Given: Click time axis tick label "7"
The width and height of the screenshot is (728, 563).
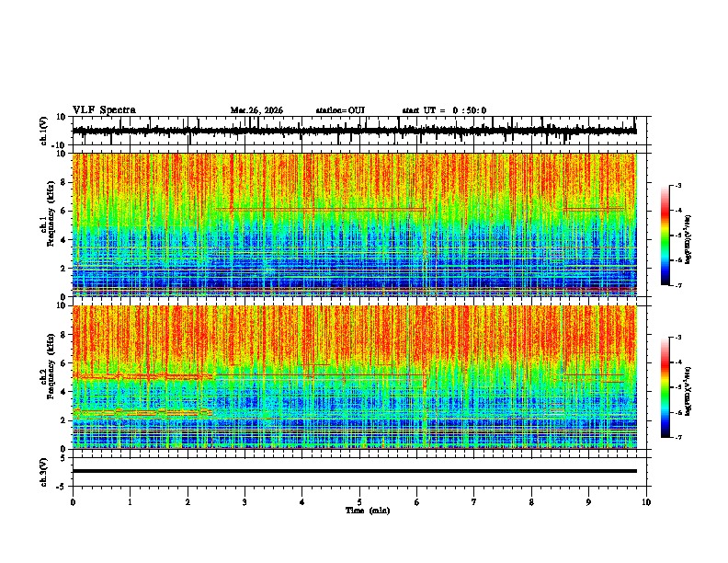Looking at the screenshot, I should click(474, 502).
